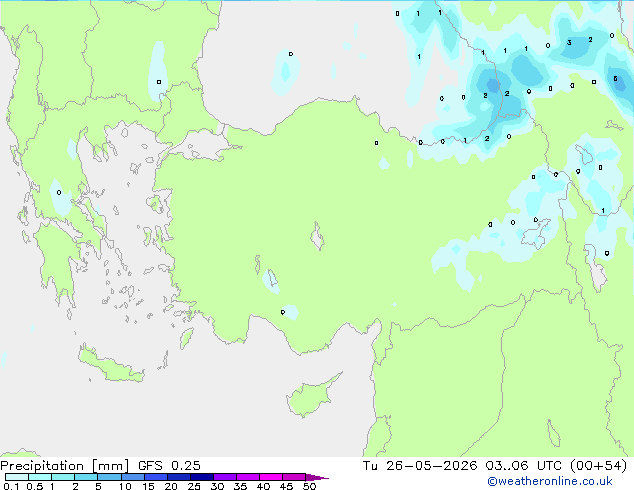
Task: Click the "30" legend scale label
Action: coord(217,486)
